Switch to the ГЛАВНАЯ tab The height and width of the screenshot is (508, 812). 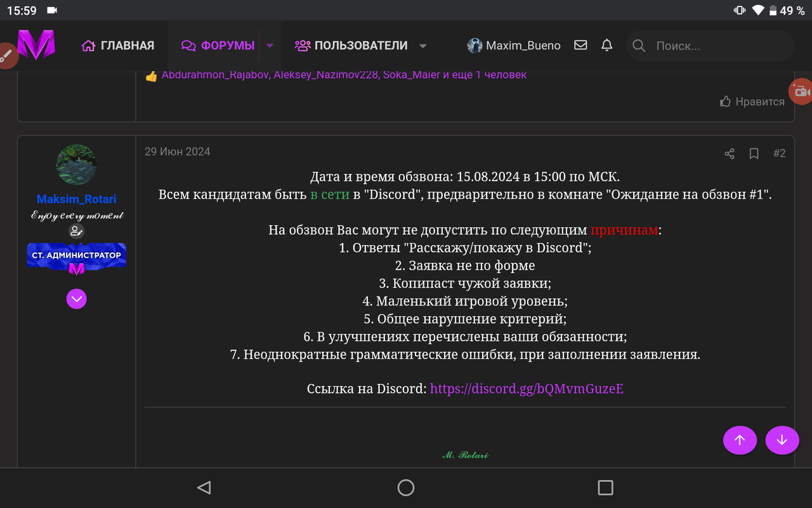click(x=118, y=45)
